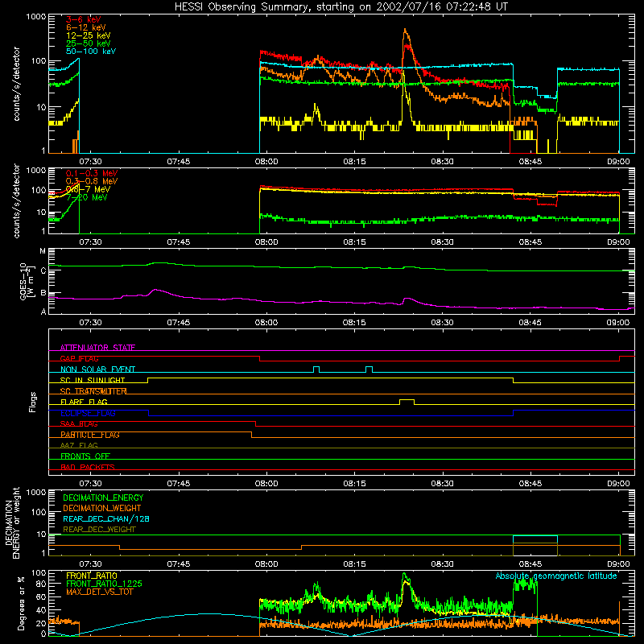Select the 50-100 keV legend label
The image size is (644, 644).
click(91, 52)
